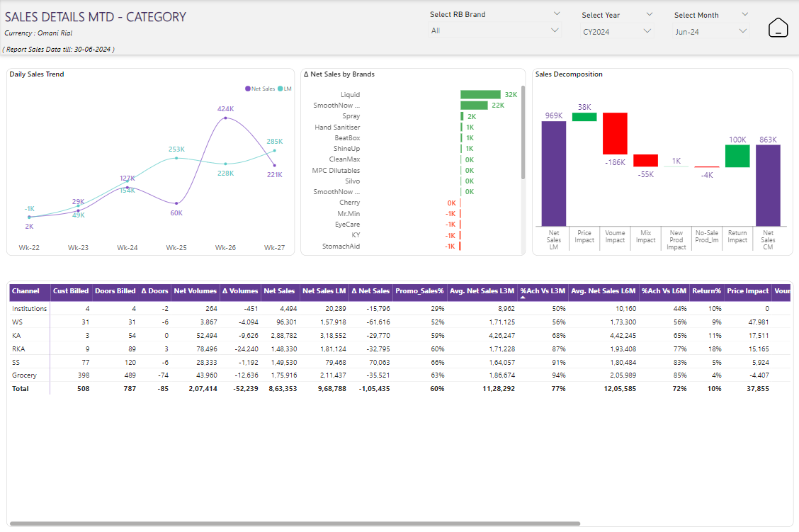Click the 424K peak point at Wk-26

225,118
